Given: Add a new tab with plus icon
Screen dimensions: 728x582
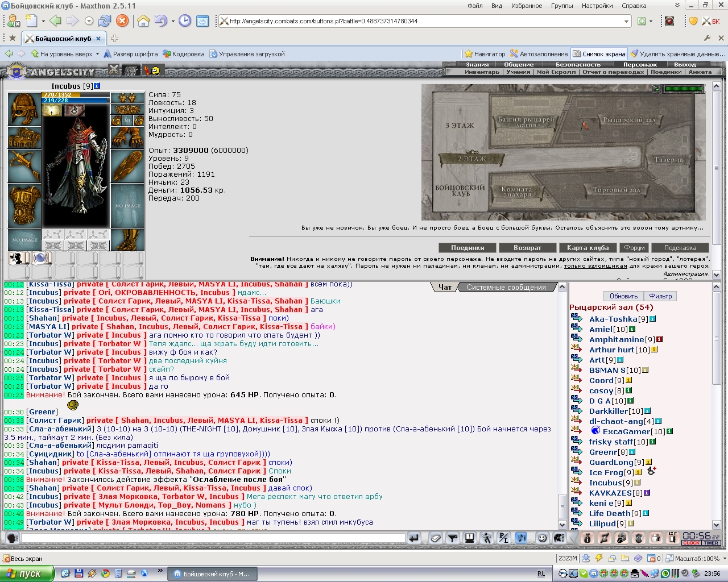Looking at the screenshot, I should pyautogui.click(x=114, y=39).
